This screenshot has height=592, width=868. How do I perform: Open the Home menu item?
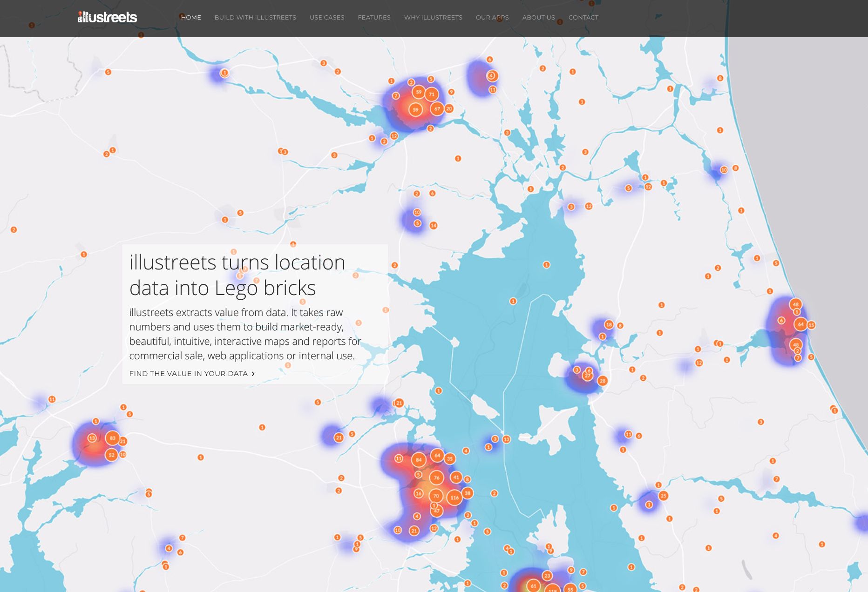click(x=191, y=17)
